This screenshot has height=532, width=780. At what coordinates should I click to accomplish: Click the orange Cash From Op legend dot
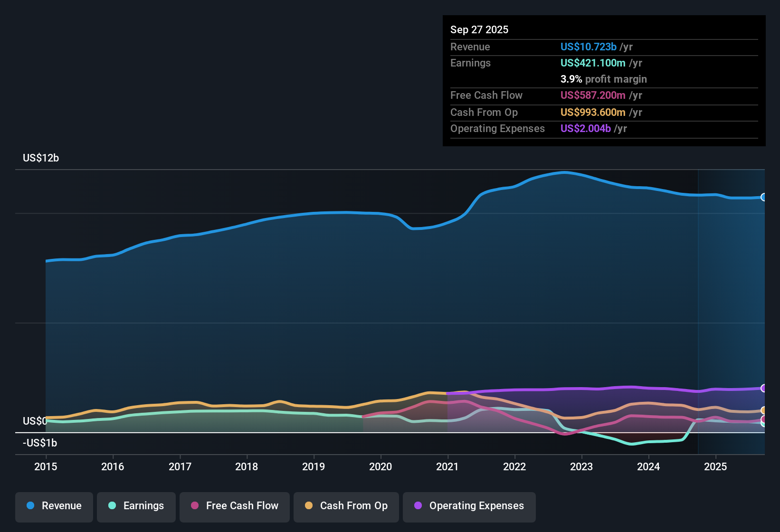tap(308, 506)
